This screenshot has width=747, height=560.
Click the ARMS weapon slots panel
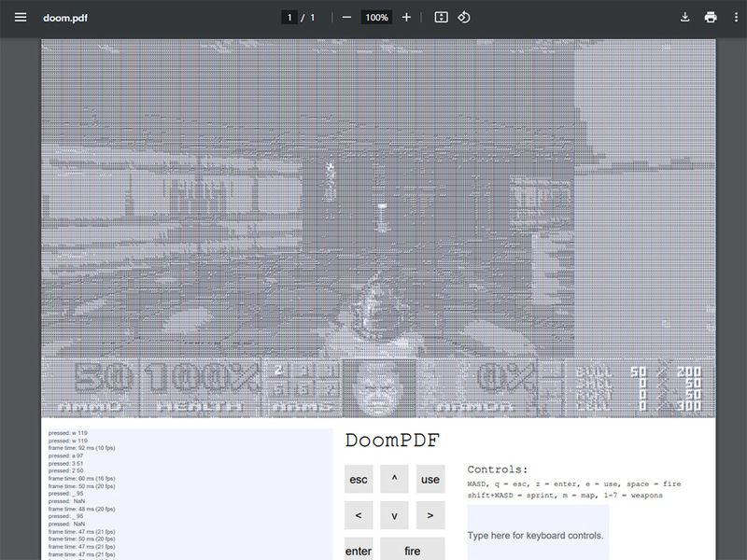(302, 387)
